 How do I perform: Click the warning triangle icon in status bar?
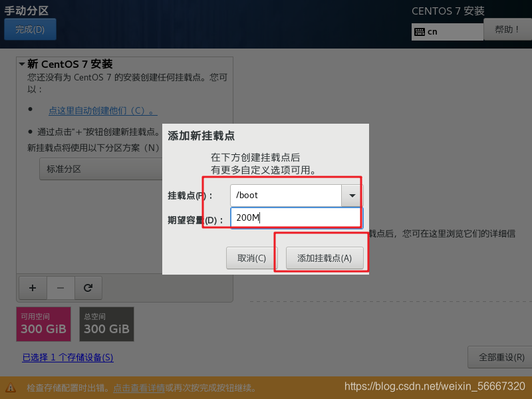[x=10, y=388]
